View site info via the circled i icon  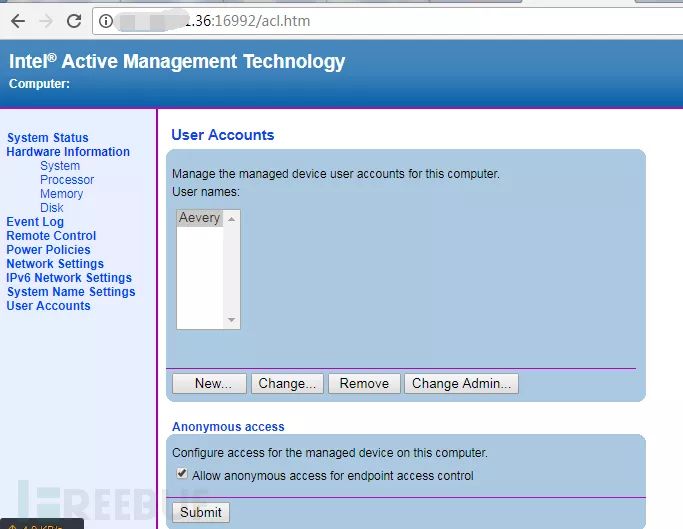coord(105,20)
